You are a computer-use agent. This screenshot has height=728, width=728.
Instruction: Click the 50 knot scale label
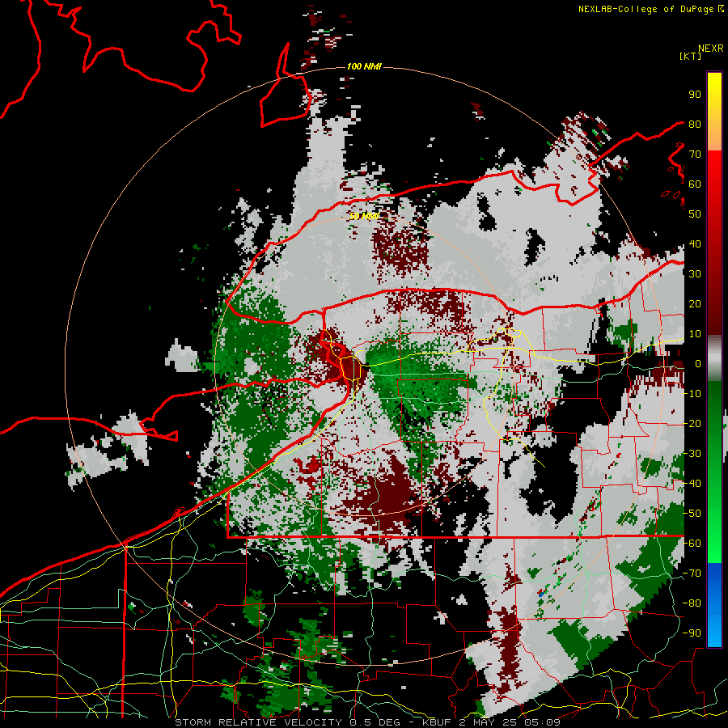pyautogui.click(x=695, y=214)
